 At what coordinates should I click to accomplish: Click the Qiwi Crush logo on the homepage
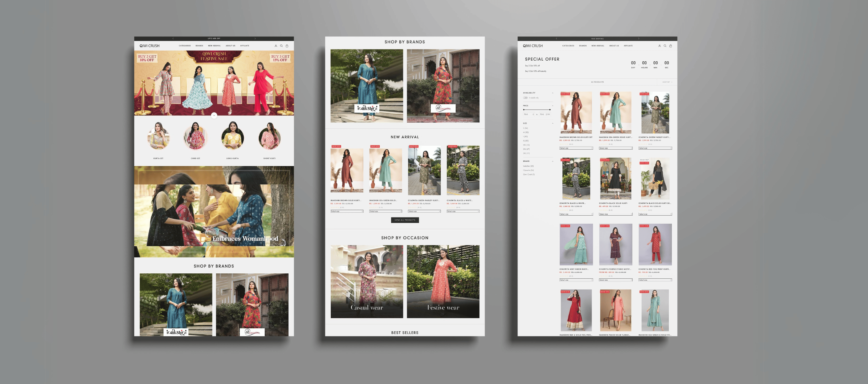click(x=150, y=46)
